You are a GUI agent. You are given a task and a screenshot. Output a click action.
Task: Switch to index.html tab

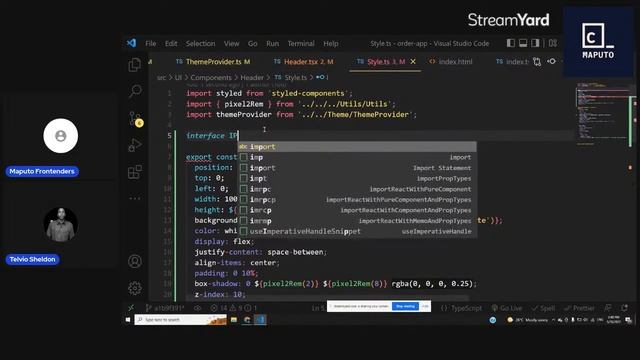(451, 62)
